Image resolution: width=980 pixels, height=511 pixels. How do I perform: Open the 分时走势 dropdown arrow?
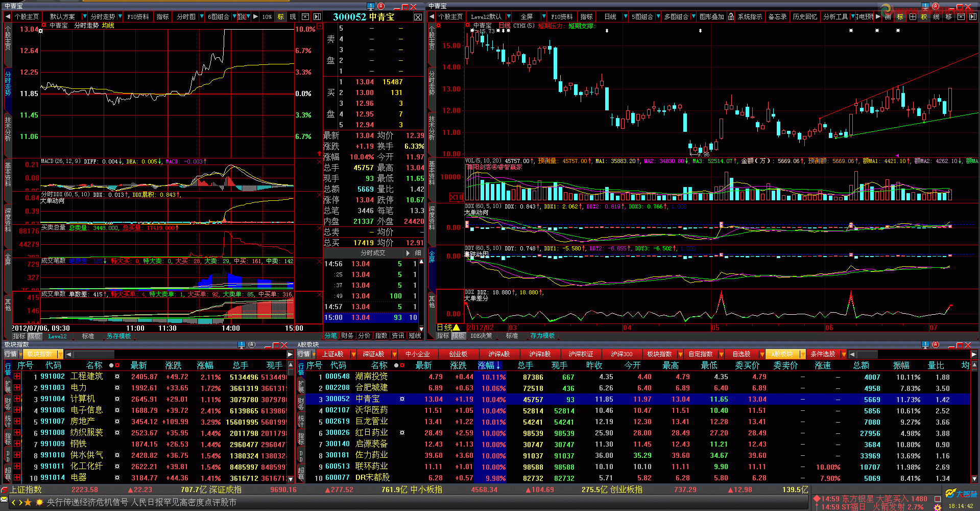(120, 17)
